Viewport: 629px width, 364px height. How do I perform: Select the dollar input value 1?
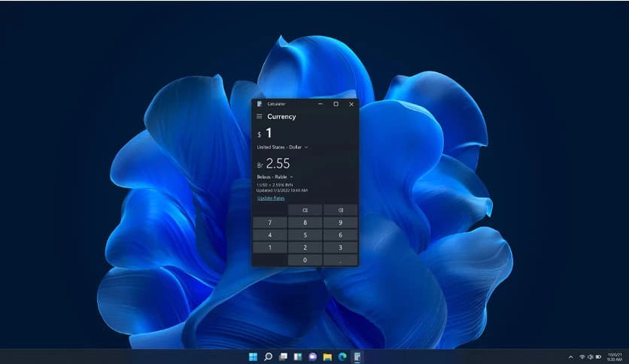269,132
